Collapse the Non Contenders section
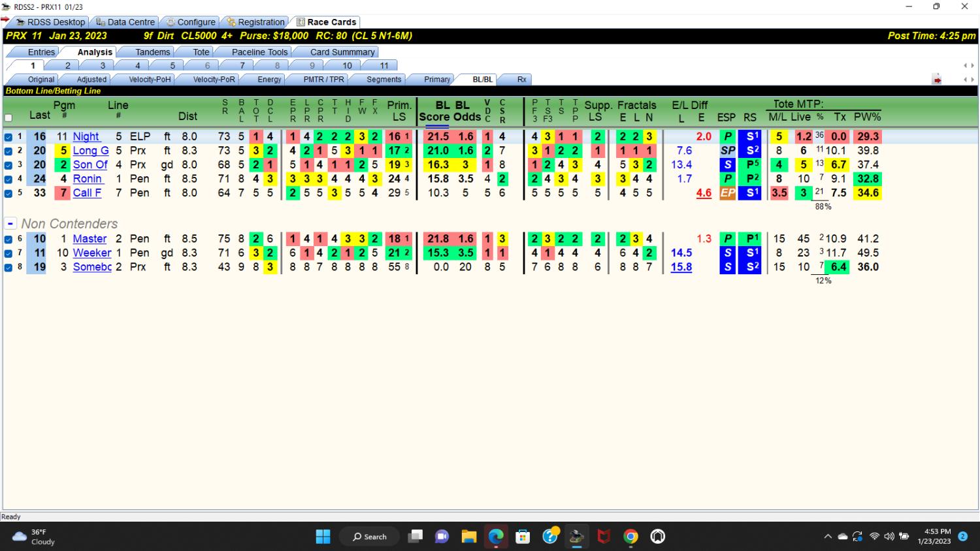Screen dimensions: 980x551 (x=10, y=223)
